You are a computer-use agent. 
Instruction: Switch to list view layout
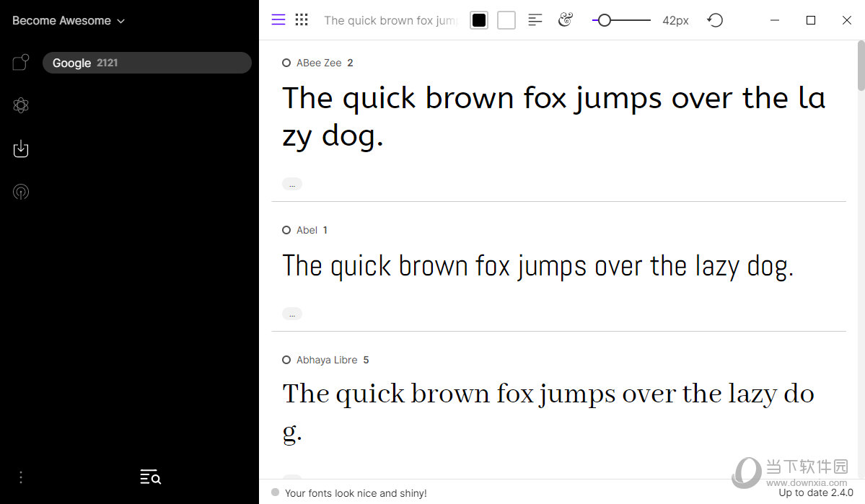[278, 20]
